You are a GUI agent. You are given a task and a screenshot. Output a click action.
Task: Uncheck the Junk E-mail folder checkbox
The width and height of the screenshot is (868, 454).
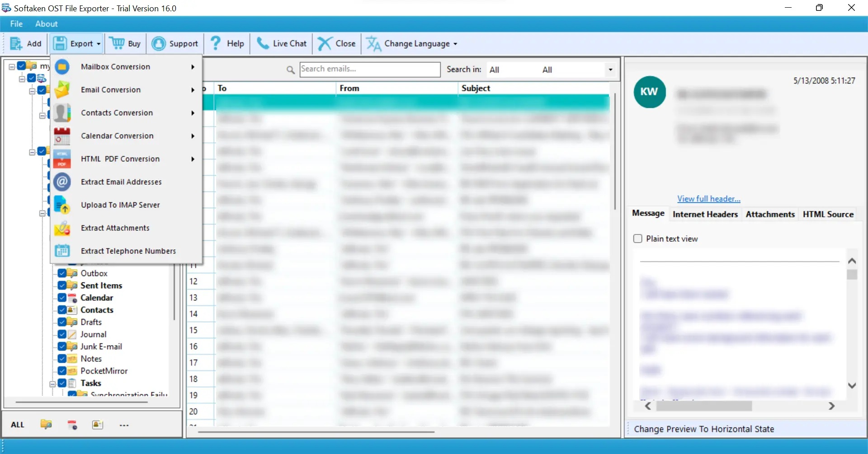point(62,346)
